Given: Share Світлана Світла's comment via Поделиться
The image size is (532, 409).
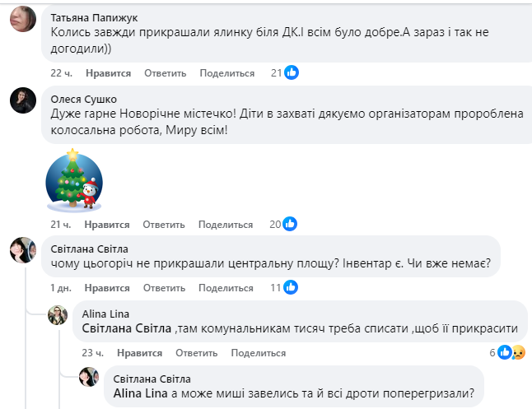Looking at the screenshot, I should [x=226, y=288].
